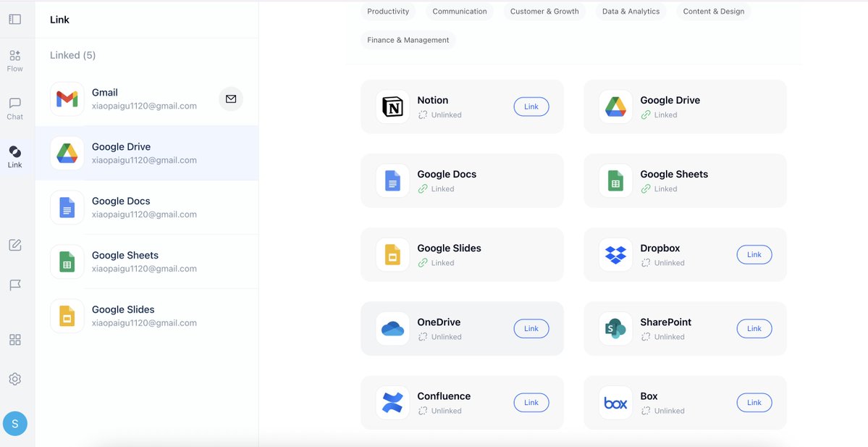Select Google Drive name in linked accounts
Viewport: 868px width, 447px height.
click(121, 147)
